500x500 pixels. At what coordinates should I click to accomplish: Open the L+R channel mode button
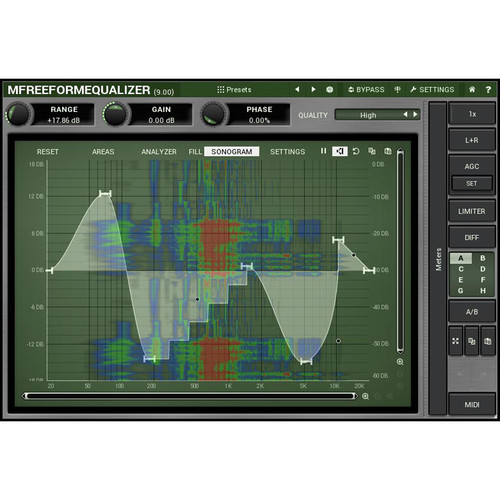coord(472,140)
